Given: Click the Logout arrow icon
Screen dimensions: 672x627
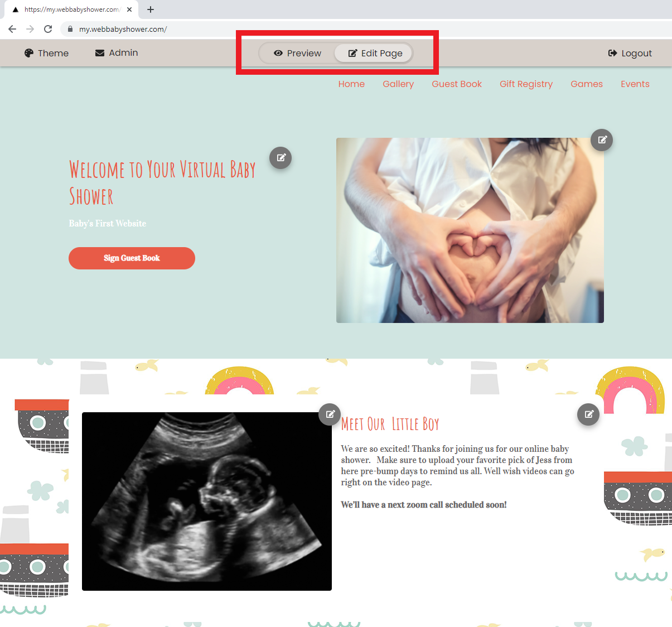Looking at the screenshot, I should click(x=612, y=53).
